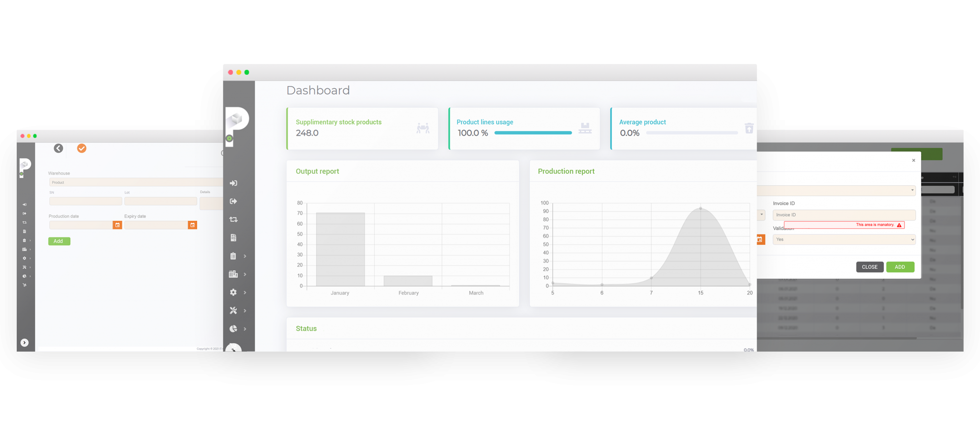The width and height of the screenshot is (980, 433).
Task: Click the pallet icon on Product lines usage card
Action: click(x=585, y=128)
